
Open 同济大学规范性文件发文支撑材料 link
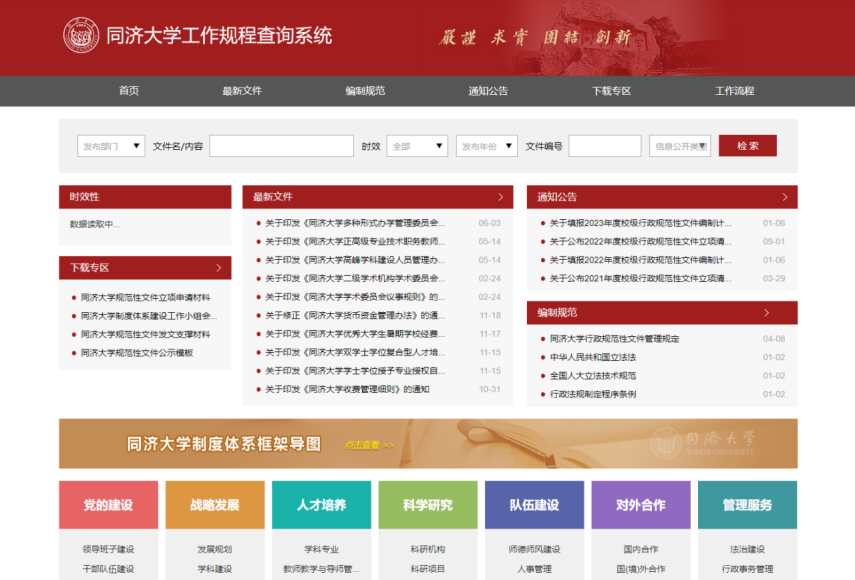146,335
